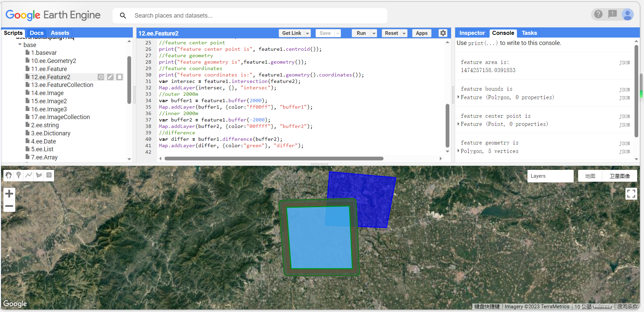Open the Run dropdown arrow
This screenshot has width=644, height=312.
click(x=374, y=33)
